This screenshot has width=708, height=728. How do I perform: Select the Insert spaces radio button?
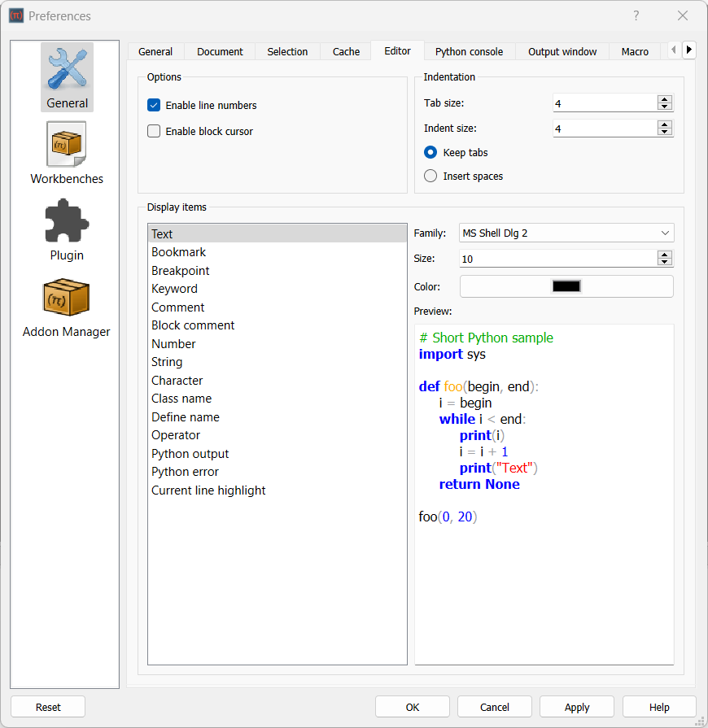(x=430, y=175)
